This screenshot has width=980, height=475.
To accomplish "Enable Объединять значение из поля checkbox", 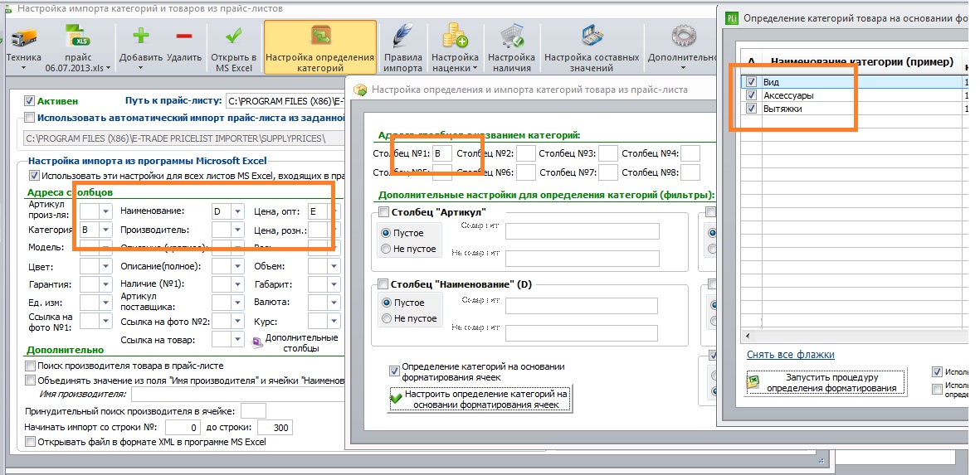I will click(x=30, y=380).
